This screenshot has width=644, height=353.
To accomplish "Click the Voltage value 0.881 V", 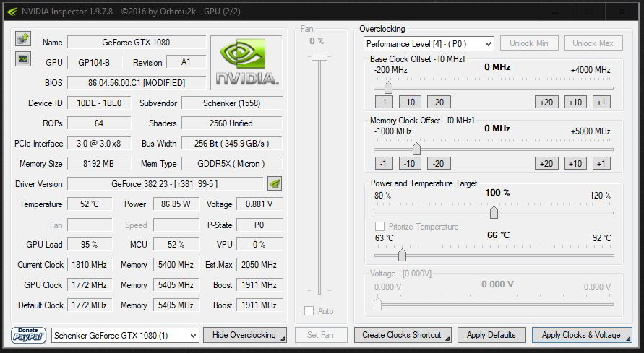I will tap(259, 204).
